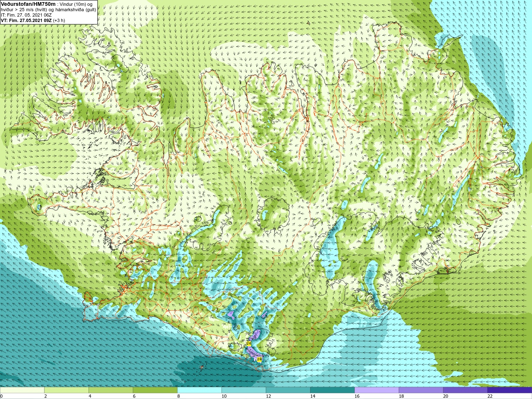Click the yellow gust marker labeled 28

(x=259, y=359)
